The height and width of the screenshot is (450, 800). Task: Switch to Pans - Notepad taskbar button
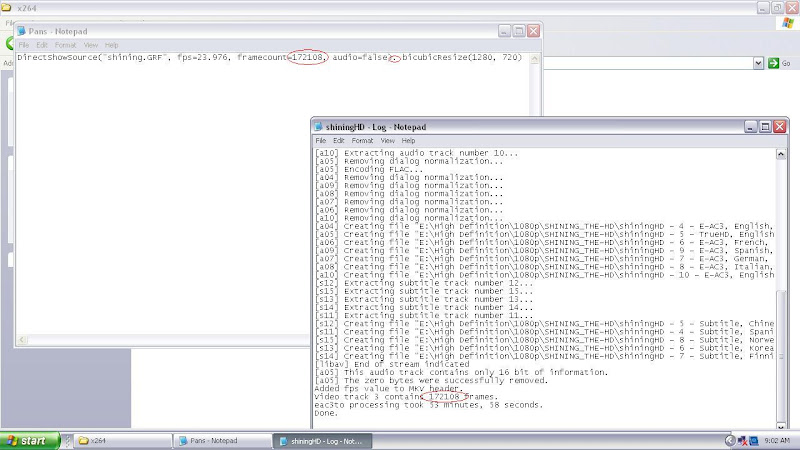point(222,441)
